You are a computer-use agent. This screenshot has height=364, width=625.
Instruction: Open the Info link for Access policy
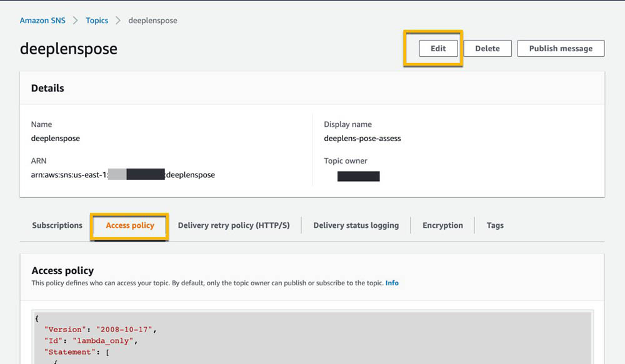392,283
